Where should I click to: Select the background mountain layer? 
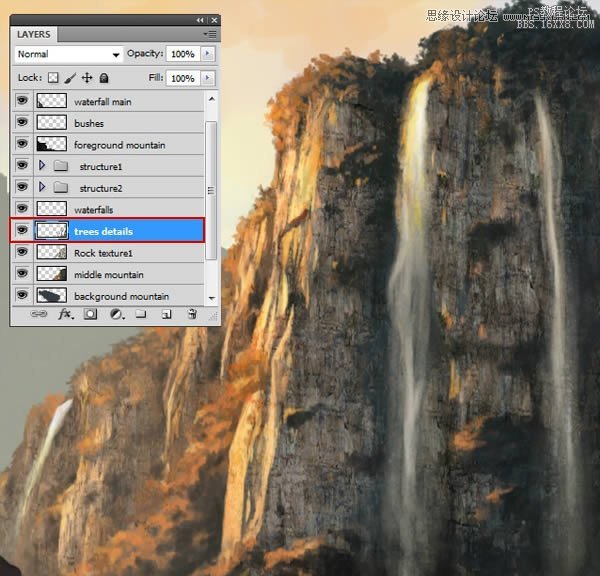pyautogui.click(x=108, y=295)
